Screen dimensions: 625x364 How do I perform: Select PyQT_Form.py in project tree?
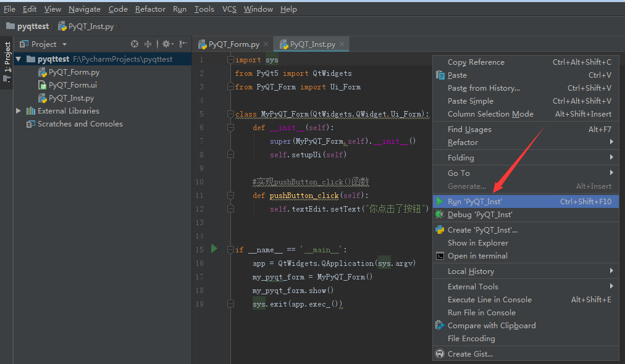click(x=73, y=72)
